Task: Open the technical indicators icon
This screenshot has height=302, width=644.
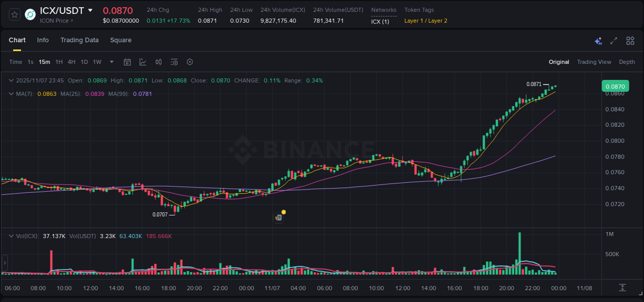Action: coord(174,62)
